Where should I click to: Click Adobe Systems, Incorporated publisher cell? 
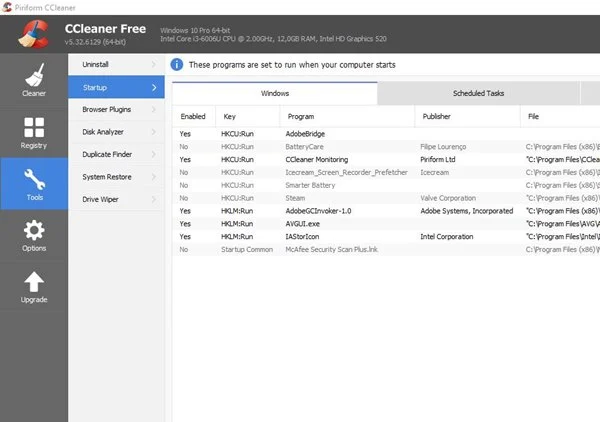pyautogui.click(x=467, y=211)
